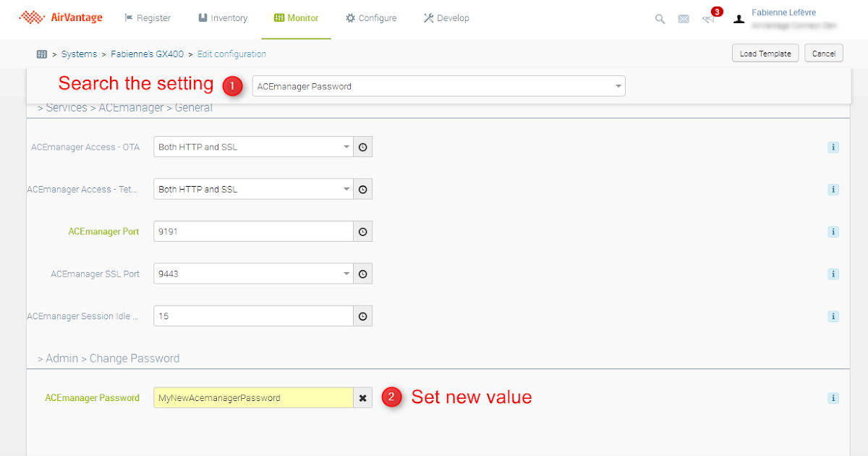
Task: Click clock icon beside ACEmanager SSL Port
Action: tap(363, 274)
